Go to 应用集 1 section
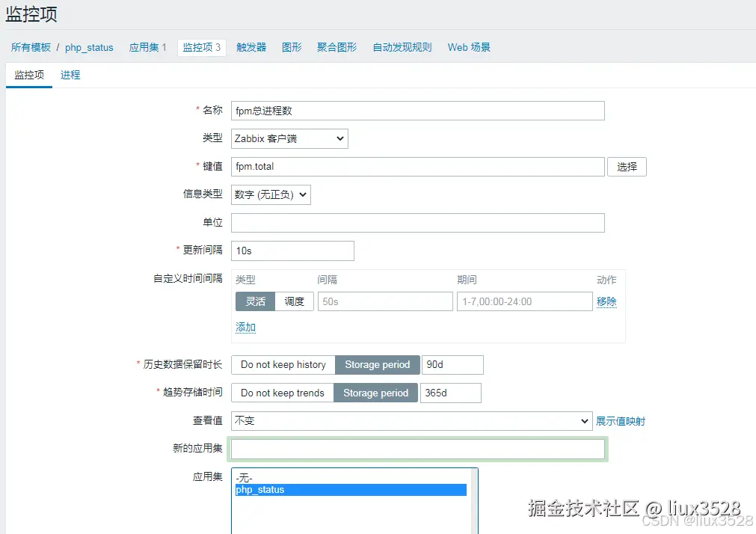Screen dimensions: 756x534 click(147, 47)
